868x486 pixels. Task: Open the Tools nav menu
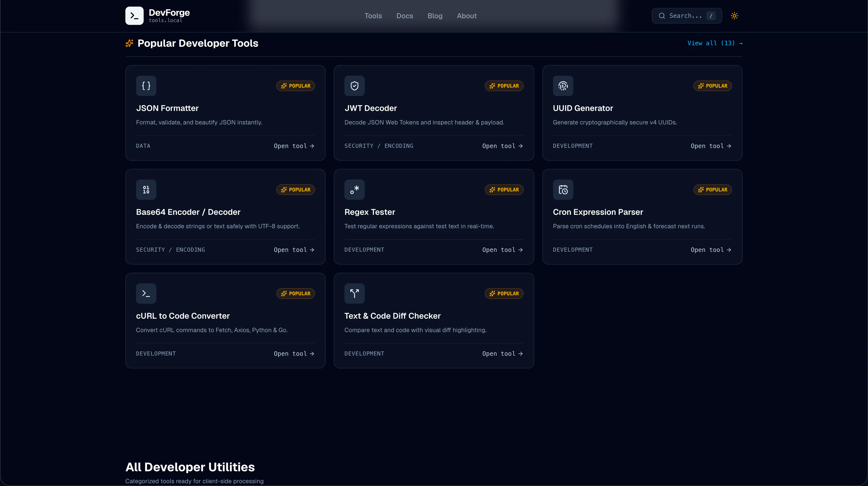point(373,16)
